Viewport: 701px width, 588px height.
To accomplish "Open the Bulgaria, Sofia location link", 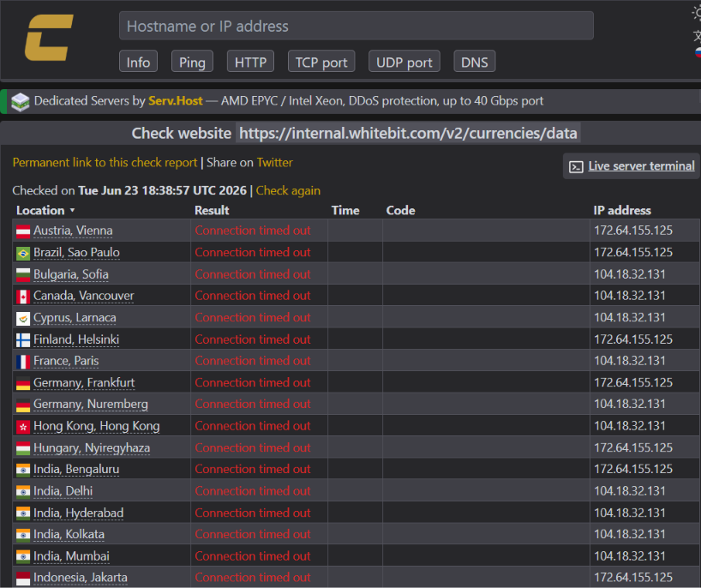I will (71, 274).
